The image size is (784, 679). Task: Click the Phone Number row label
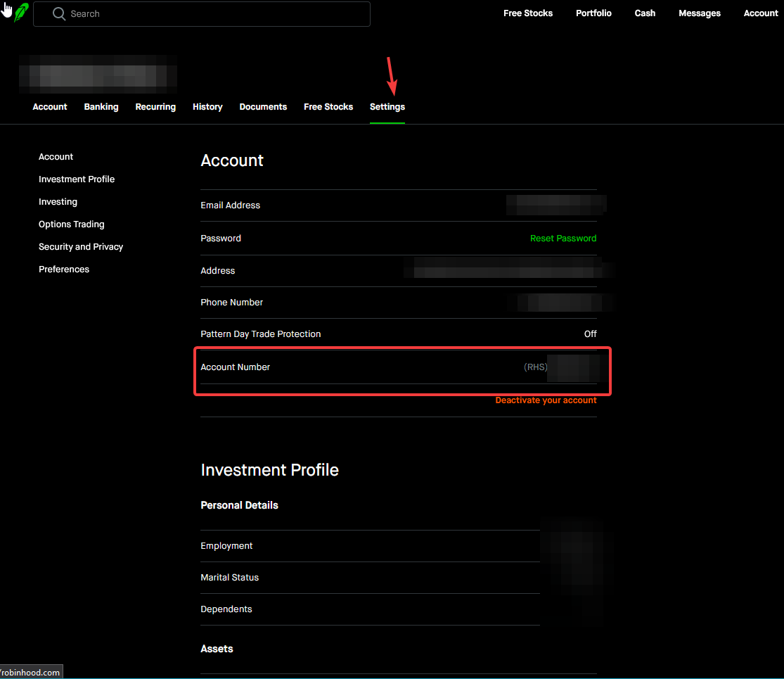[x=231, y=303]
